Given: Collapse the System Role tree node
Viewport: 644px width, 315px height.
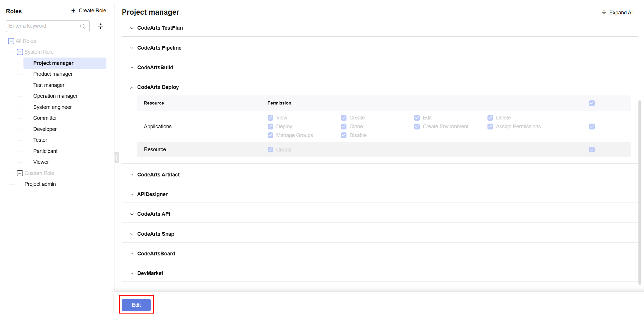Looking at the screenshot, I should [x=20, y=52].
